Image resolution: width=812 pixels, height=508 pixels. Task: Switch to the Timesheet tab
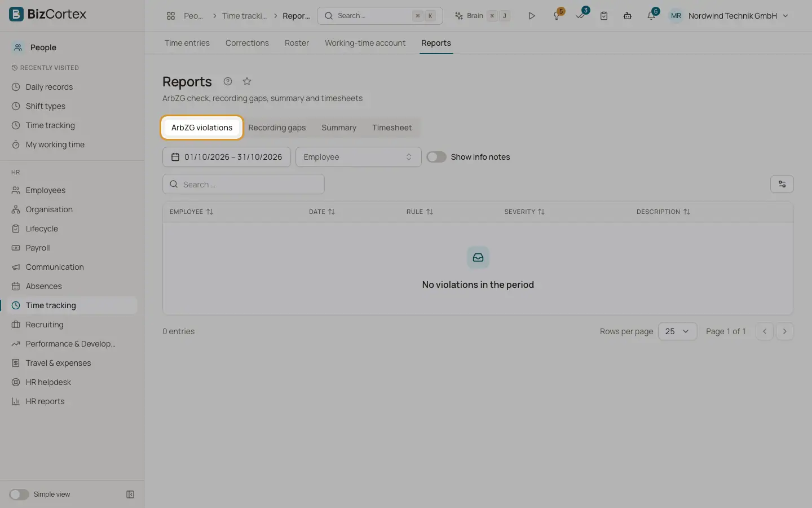coord(392,128)
